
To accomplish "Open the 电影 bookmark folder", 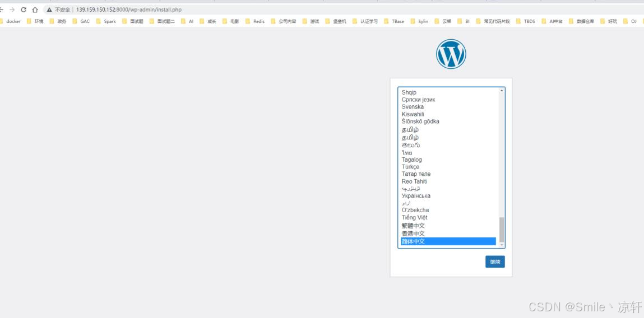I will click(231, 21).
